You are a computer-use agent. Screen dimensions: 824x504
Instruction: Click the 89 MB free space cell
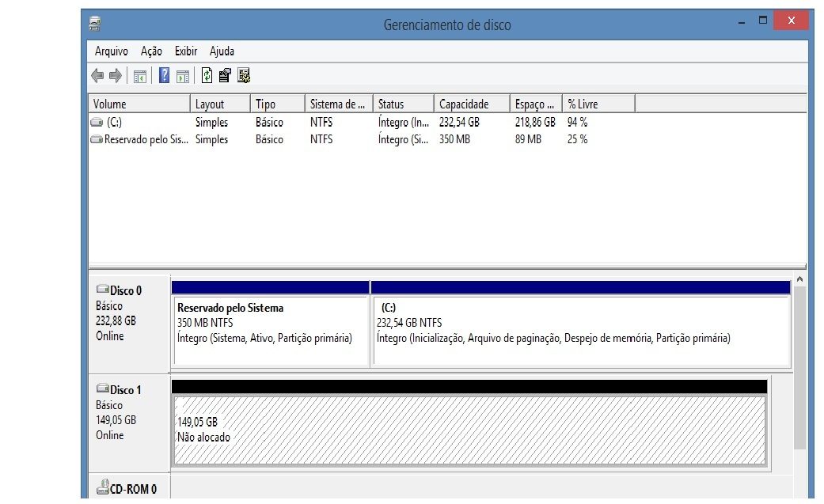528,139
